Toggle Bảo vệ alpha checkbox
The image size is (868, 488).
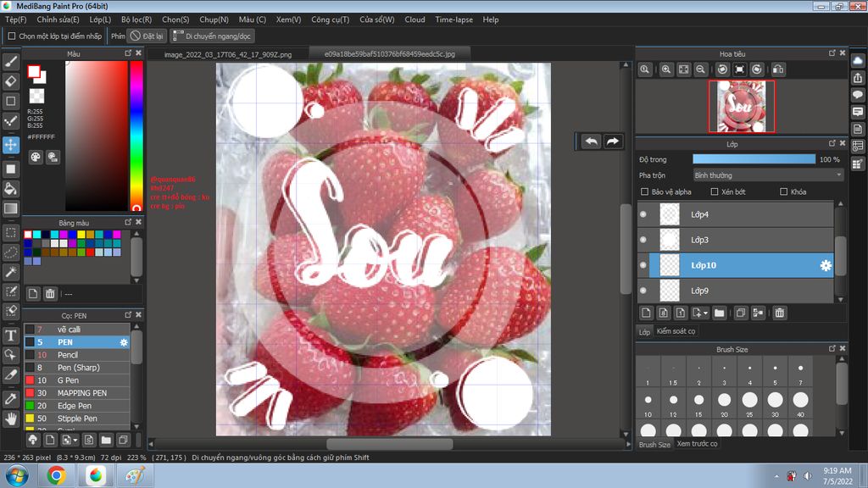pyautogui.click(x=644, y=192)
